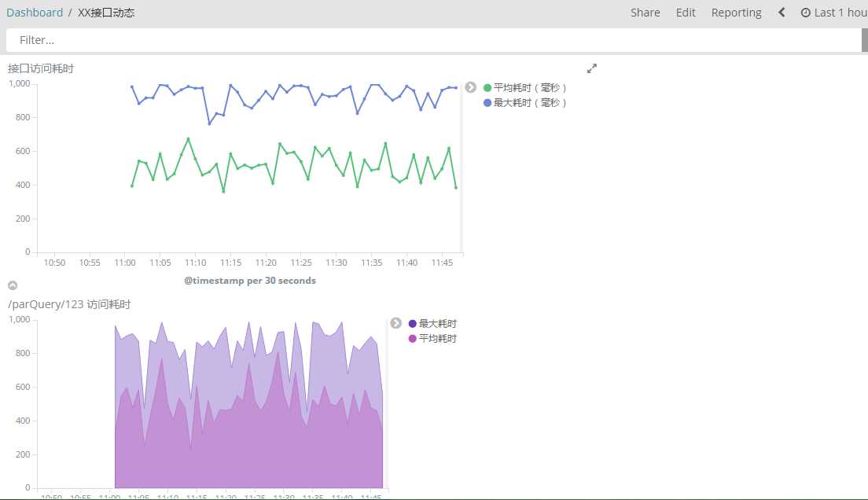This screenshot has width=868, height=500.
Task: Click the 10:50 tick on line chart axis
Action: point(54,263)
